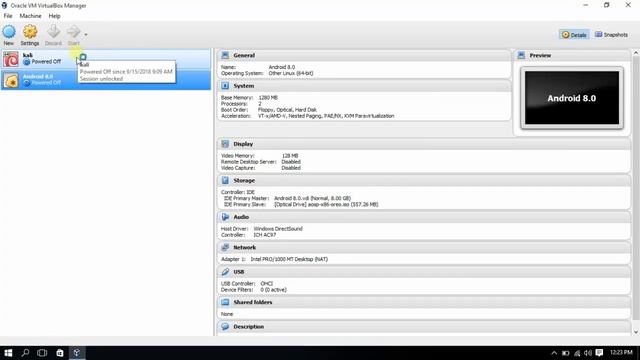The height and width of the screenshot is (360, 640).
Task: Click scroll up arrow of details pane
Action: [x=636, y=53]
